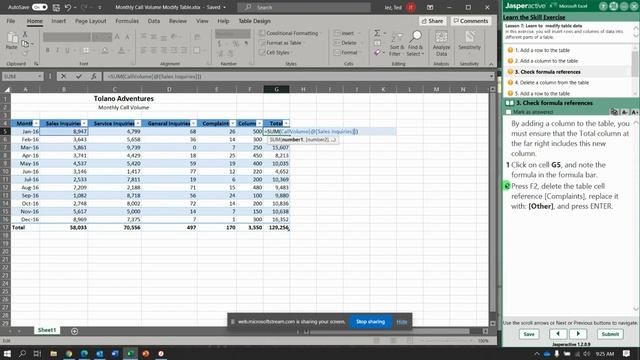The height and width of the screenshot is (360, 640).
Task: Select step 1 Add a row to the table
Action: click(x=542, y=50)
